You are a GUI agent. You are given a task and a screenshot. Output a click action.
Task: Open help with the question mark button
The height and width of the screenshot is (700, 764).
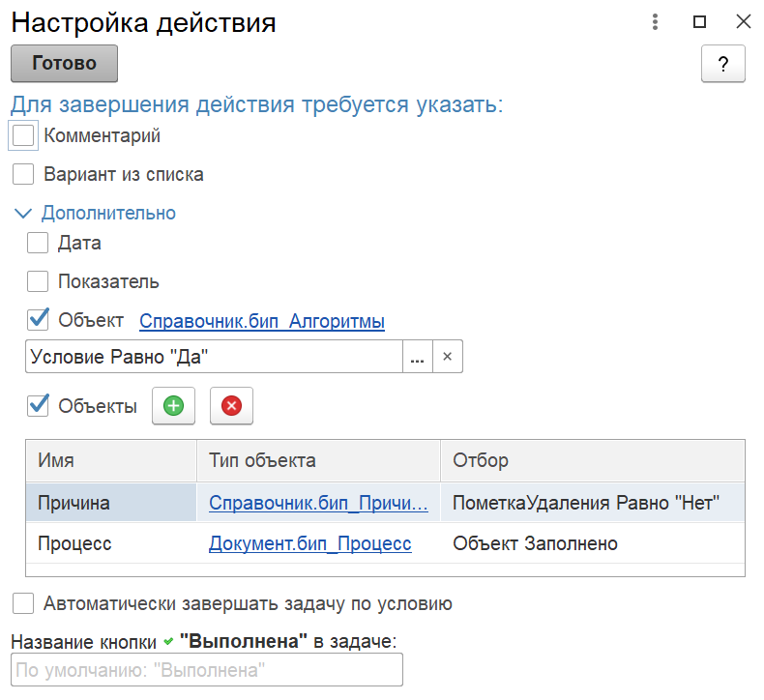[723, 64]
